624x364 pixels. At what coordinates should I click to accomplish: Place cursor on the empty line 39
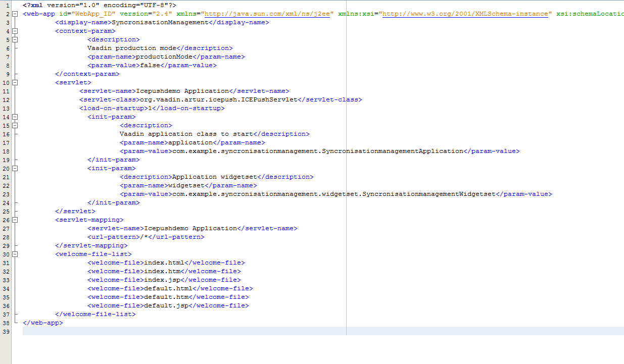click(x=202, y=331)
